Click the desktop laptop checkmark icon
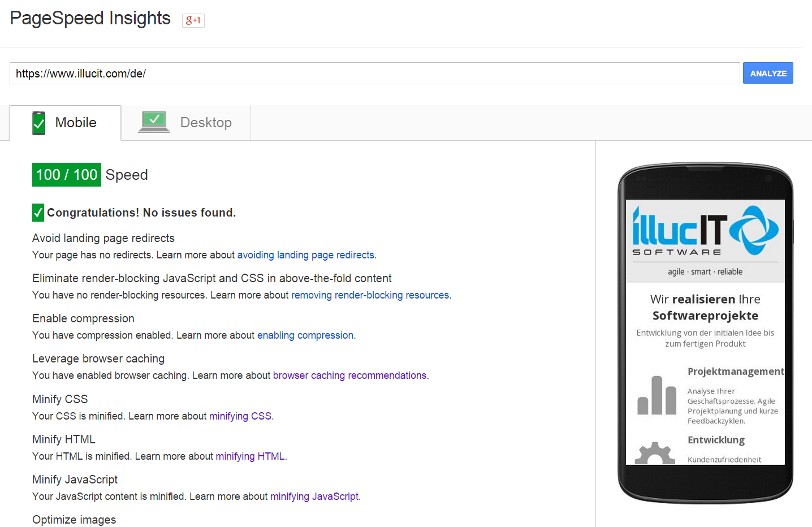 154,122
